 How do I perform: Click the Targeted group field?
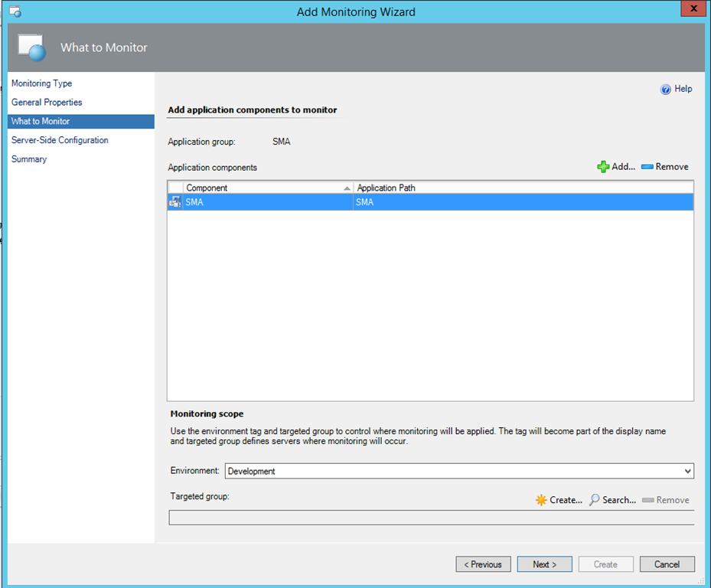click(x=431, y=518)
